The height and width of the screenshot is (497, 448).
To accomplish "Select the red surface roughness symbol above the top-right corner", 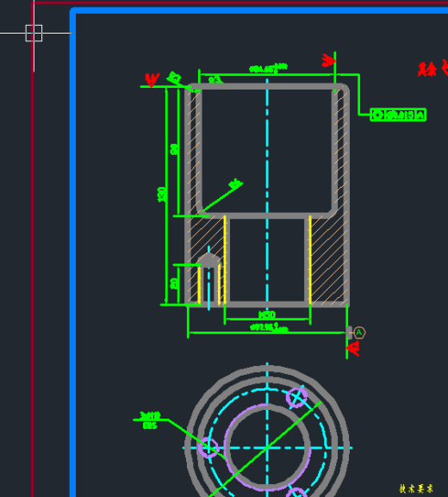I will (x=328, y=60).
